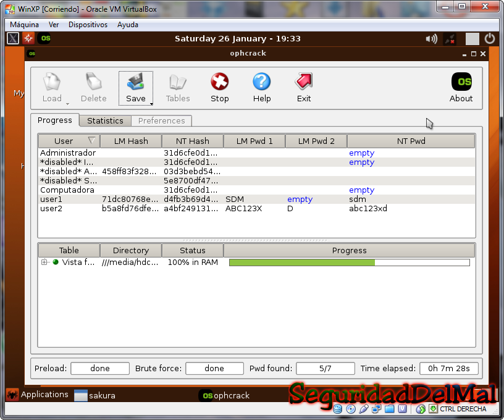504x420 pixels.
Task: Expand the Vista free tables entry
Action: (43, 261)
